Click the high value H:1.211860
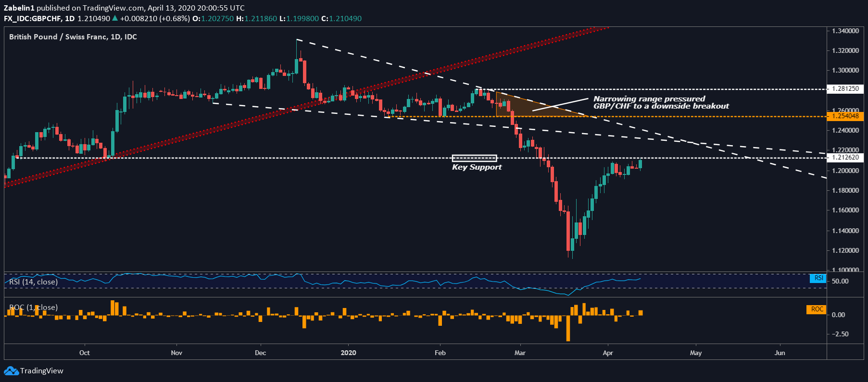 point(257,18)
